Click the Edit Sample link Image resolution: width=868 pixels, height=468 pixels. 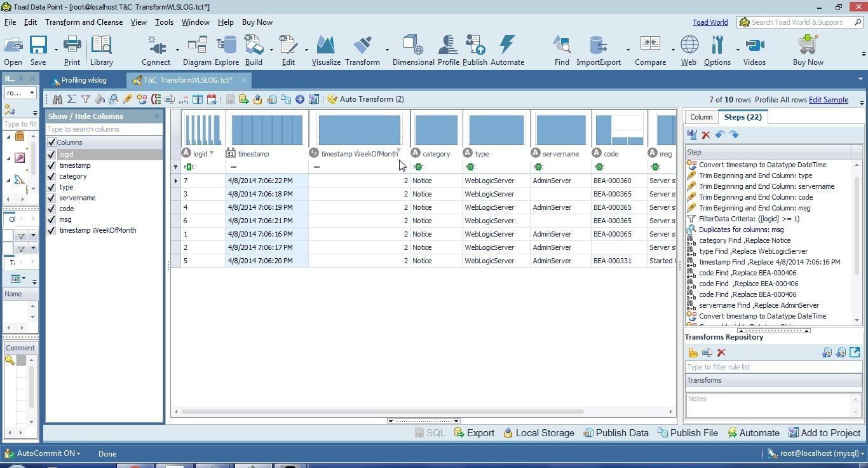coord(828,100)
